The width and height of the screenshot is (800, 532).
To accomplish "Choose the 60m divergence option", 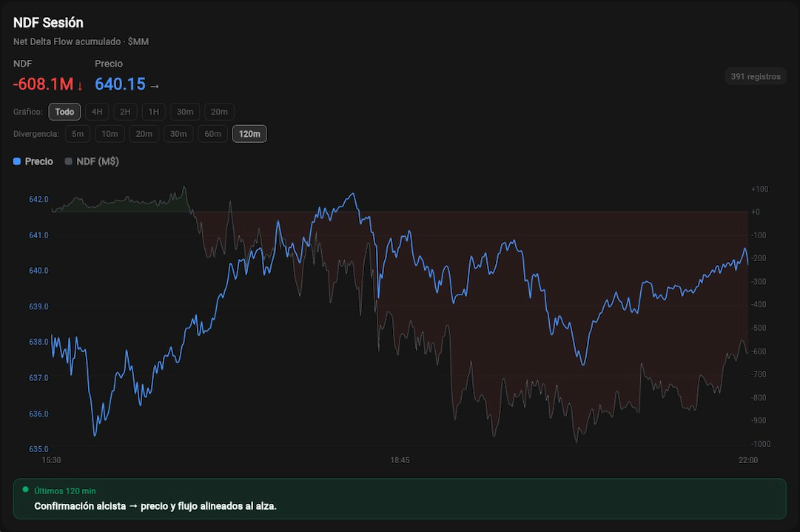I will pos(212,134).
